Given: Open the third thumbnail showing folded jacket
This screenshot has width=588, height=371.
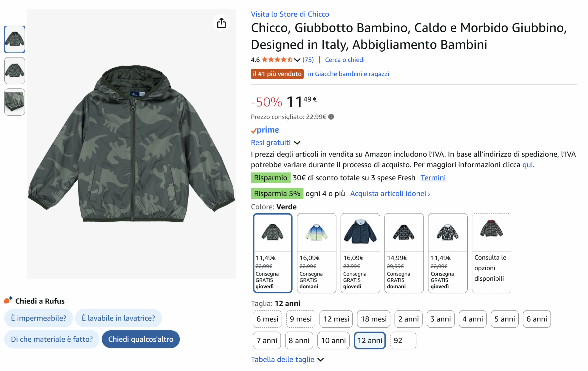Looking at the screenshot, I should (15, 102).
